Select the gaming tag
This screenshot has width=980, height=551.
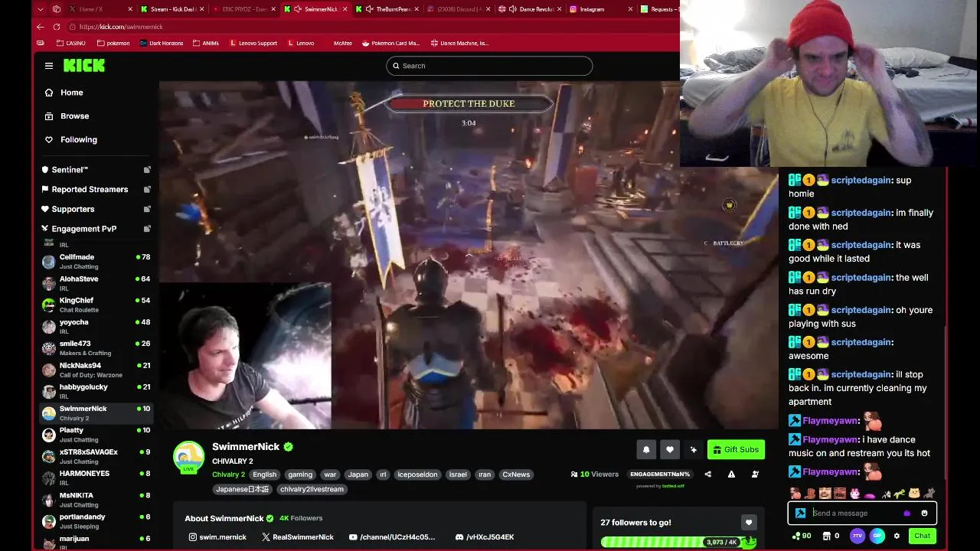[x=300, y=474]
